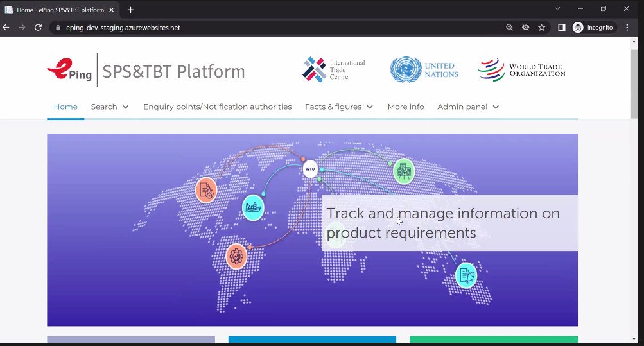This screenshot has height=346, width=644.
Task: Reload the page
Action: point(38,28)
